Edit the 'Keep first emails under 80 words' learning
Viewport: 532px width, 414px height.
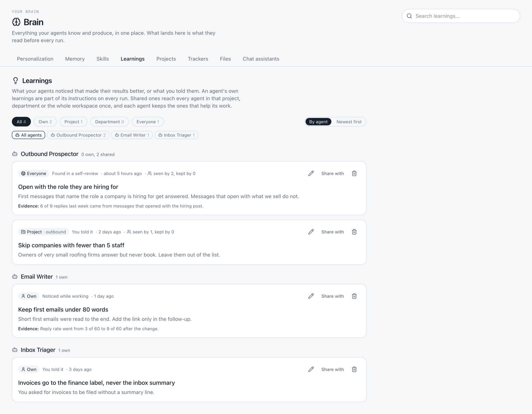[311, 296]
